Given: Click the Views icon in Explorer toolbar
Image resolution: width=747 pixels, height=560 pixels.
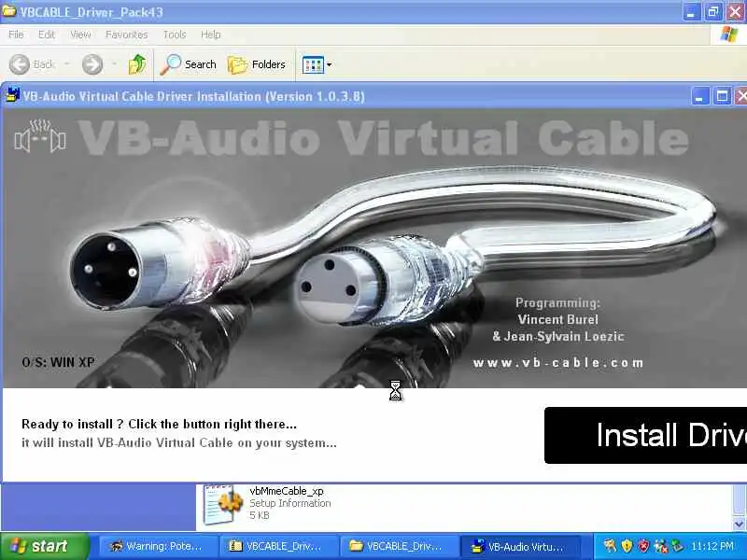Looking at the screenshot, I should pos(313,64).
